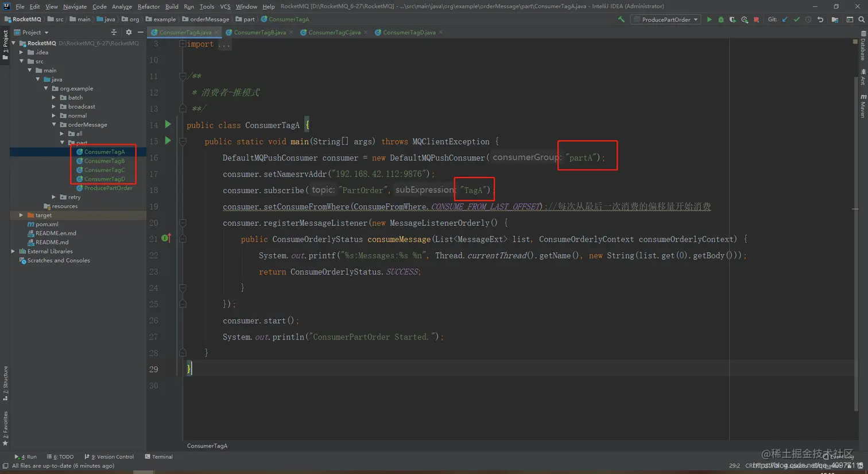The image size is (868, 474).
Task: Toggle the Project side tool window button
Action: click(x=5, y=46)
